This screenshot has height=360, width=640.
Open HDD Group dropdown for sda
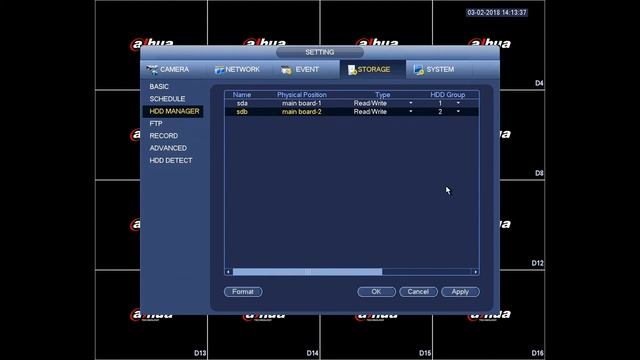458,103
